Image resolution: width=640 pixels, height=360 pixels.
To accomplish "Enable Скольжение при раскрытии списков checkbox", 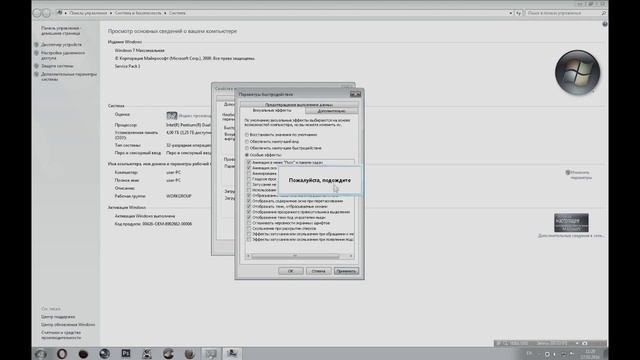I will tap(249, 229).
